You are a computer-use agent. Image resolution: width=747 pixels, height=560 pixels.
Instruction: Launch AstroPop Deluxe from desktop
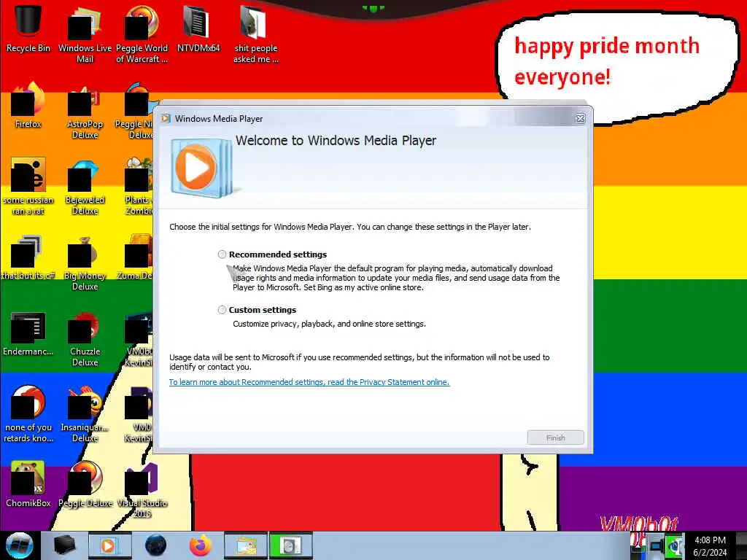85,111
